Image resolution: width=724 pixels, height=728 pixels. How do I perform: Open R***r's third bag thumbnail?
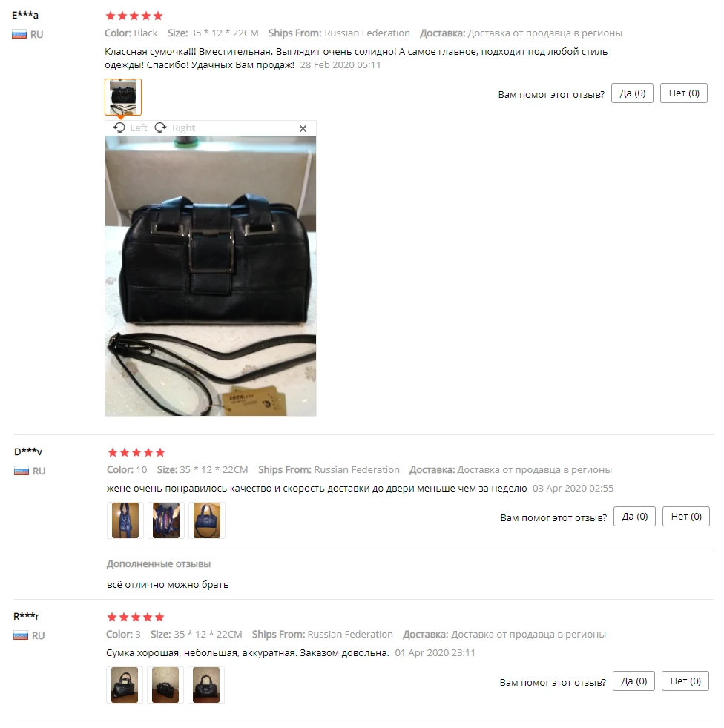[206, 685]
